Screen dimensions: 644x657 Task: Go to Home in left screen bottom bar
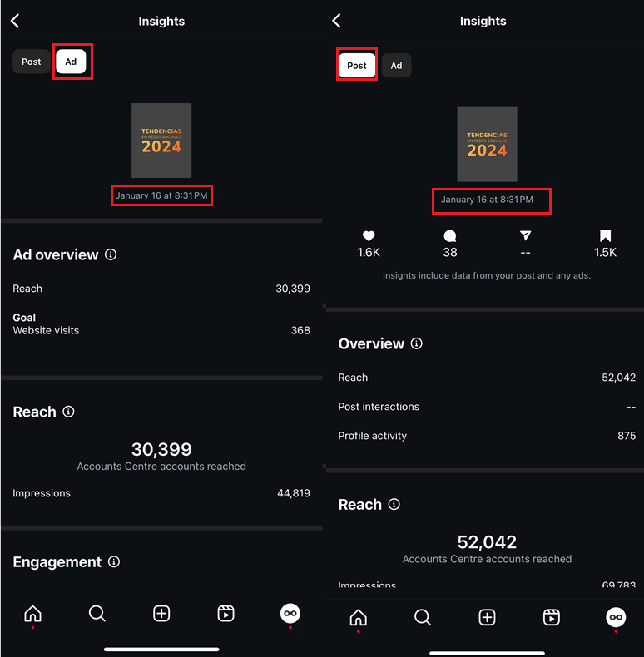32,614
